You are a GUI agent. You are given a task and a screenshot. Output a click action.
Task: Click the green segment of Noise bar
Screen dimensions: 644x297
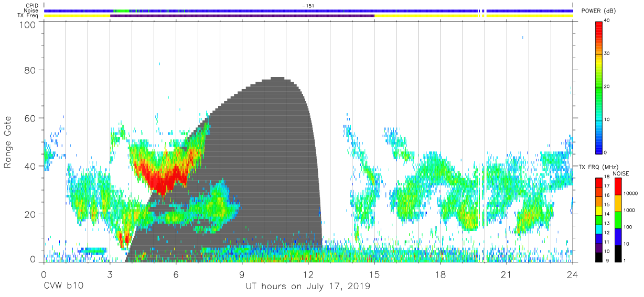point(121,10)
